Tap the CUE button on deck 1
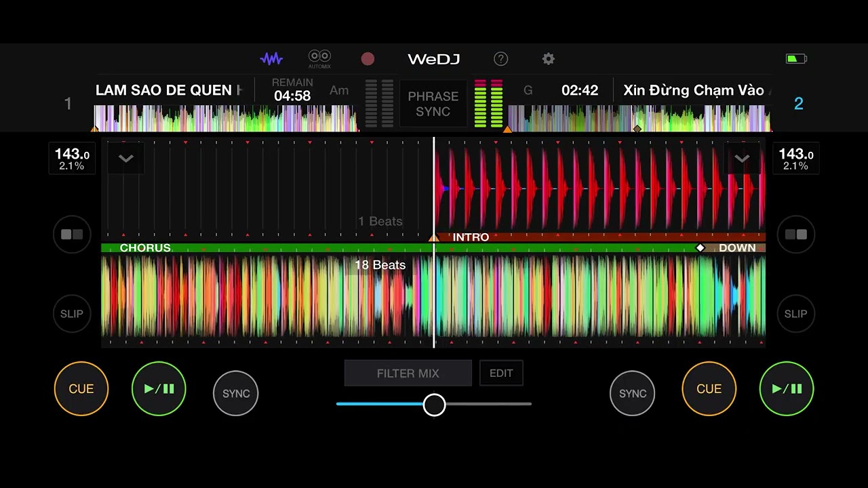868x488 pixels. [x=81, y=389]
